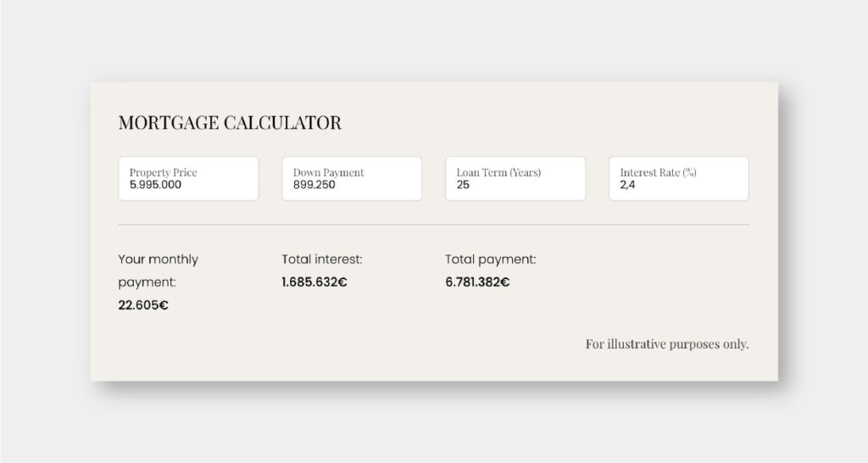Click the loan term value 25
The width and height of the screenshot is (868, 463).
(x=463, y=185)
